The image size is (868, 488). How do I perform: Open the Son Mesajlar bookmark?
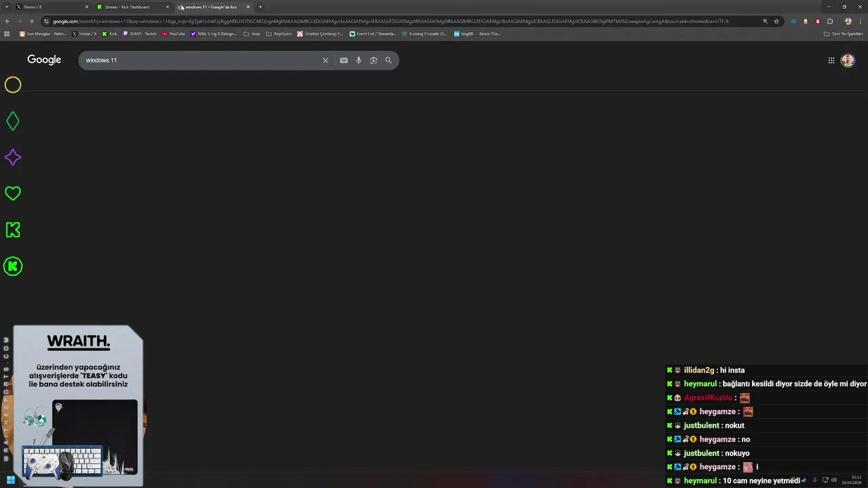coord(43,33)
